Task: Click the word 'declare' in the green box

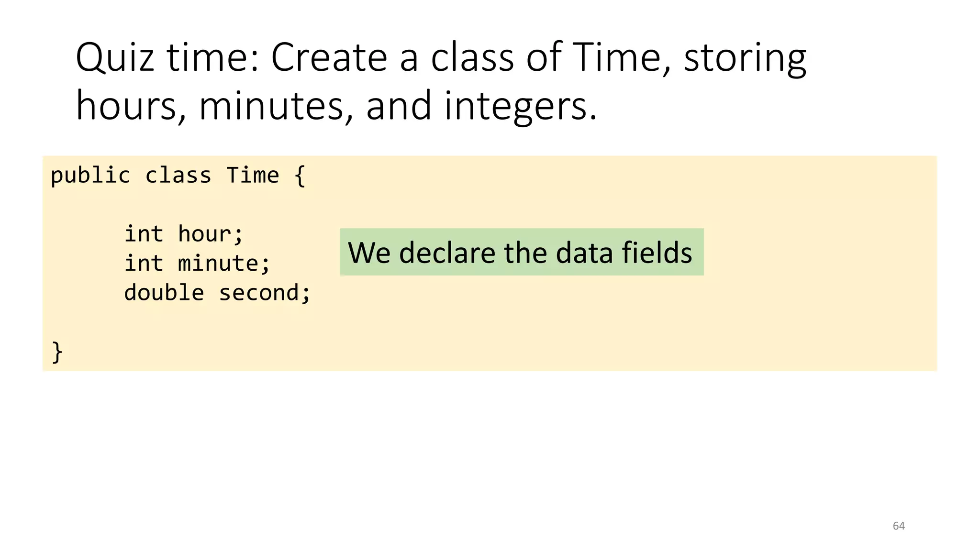Action: tap(447, 252)
